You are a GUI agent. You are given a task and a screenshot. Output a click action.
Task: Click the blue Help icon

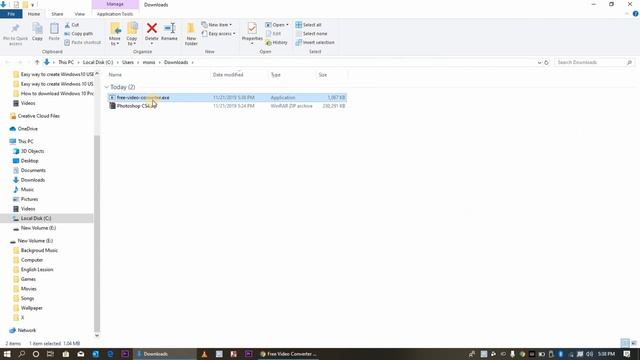click(x=635, y=13)
